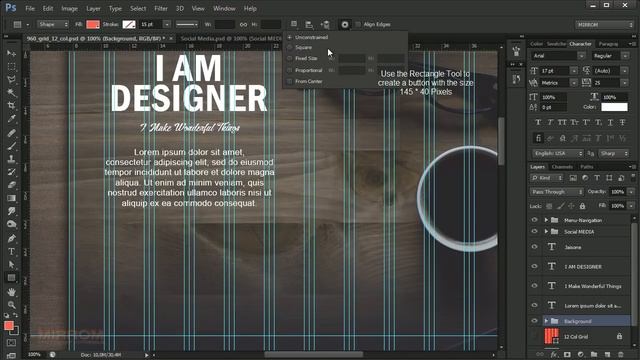Select the Square radio option
Image resolution: width=640 pixels, height=360 pixels.
click(x=289, y=47)
